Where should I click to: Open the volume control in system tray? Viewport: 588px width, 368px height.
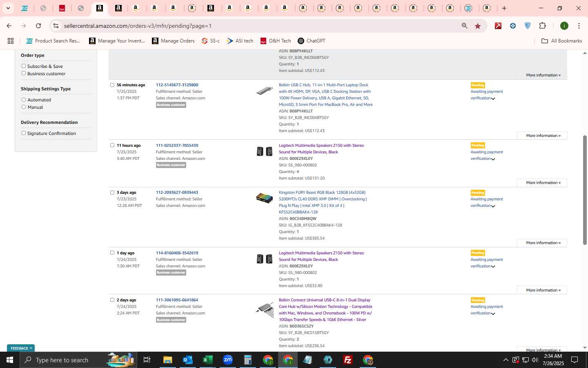[x=535, y=360]
